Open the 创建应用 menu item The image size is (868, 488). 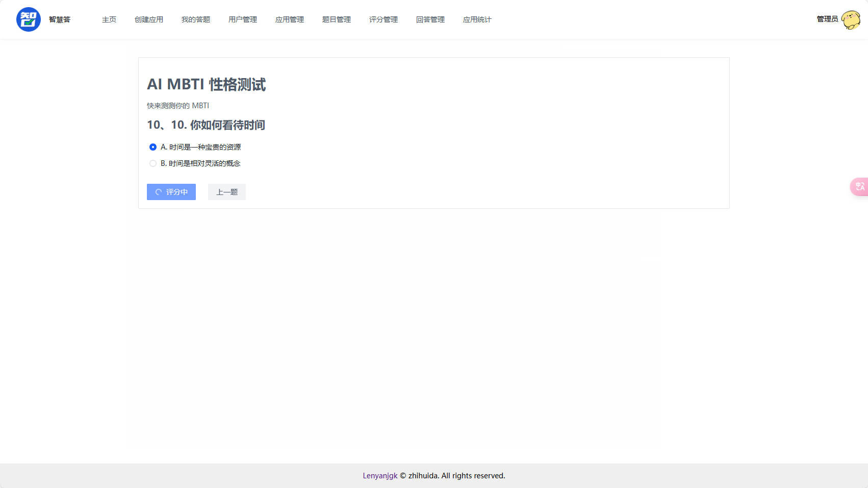(149, 19)
